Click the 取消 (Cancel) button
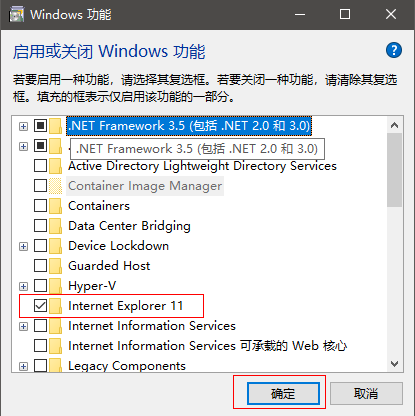Image resolution: width=415 pixels, height=416 pixels. [x=366, y=394]
